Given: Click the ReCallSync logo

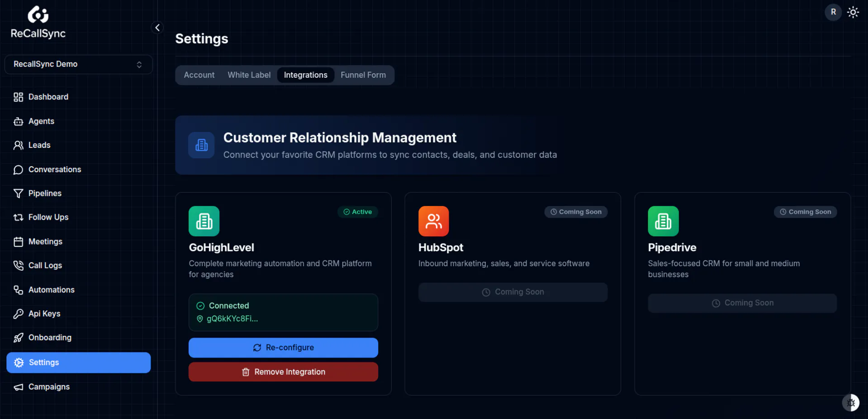Looking at the screenshot, I should tap(38, 22).
